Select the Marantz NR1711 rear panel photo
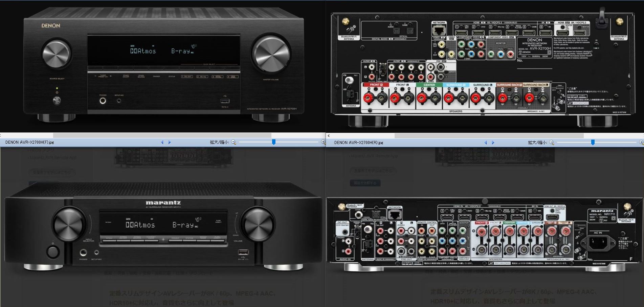644x307 pixels. pyautogui.click(x=484, y=234)
